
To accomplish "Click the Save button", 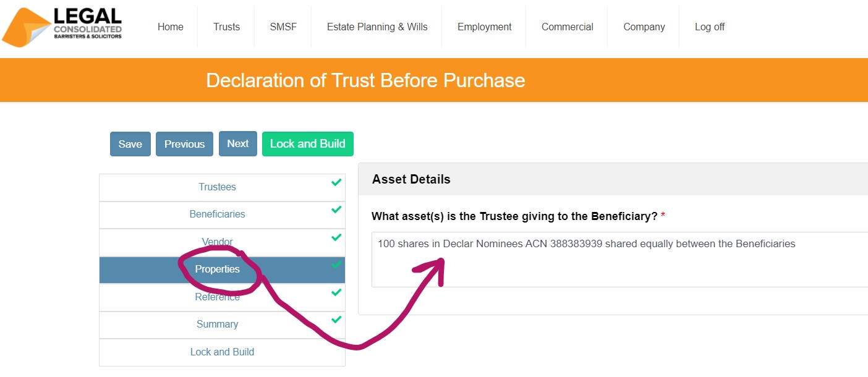I will (x=130, y=143).
